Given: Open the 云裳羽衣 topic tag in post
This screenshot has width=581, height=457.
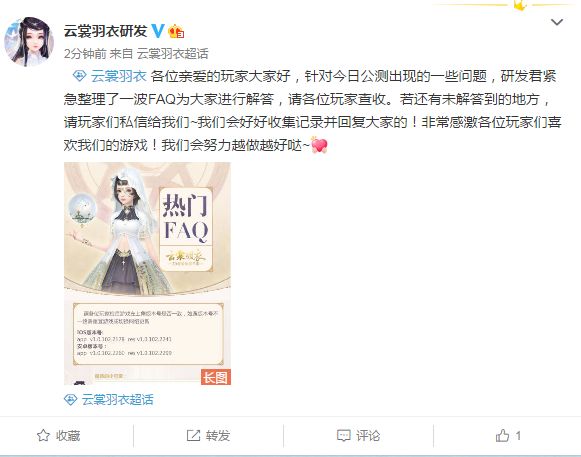Looking at the screenshot, I should 119,76.
